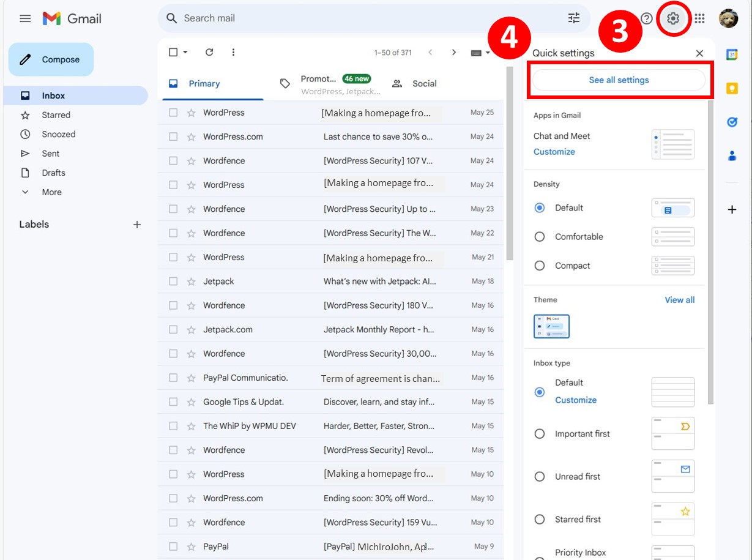Open 'Harder, Better, Faster' WhiP email

point(331,426)
